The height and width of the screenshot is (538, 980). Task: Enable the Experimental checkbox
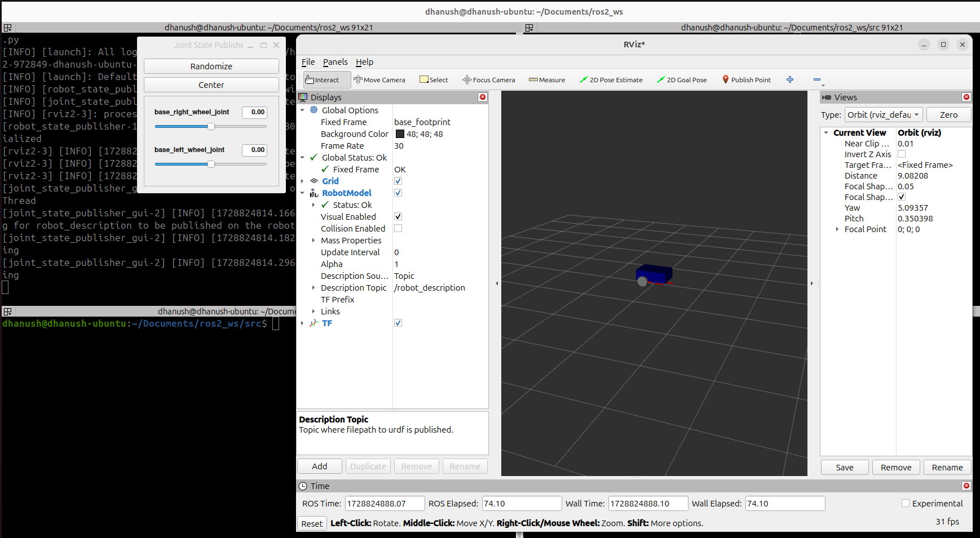906,503
